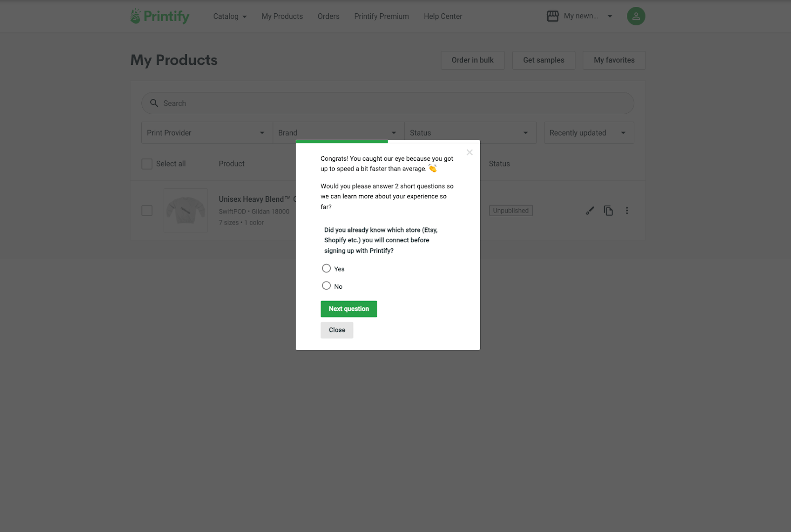Click the sweatshirt product thumbnail

186,210
